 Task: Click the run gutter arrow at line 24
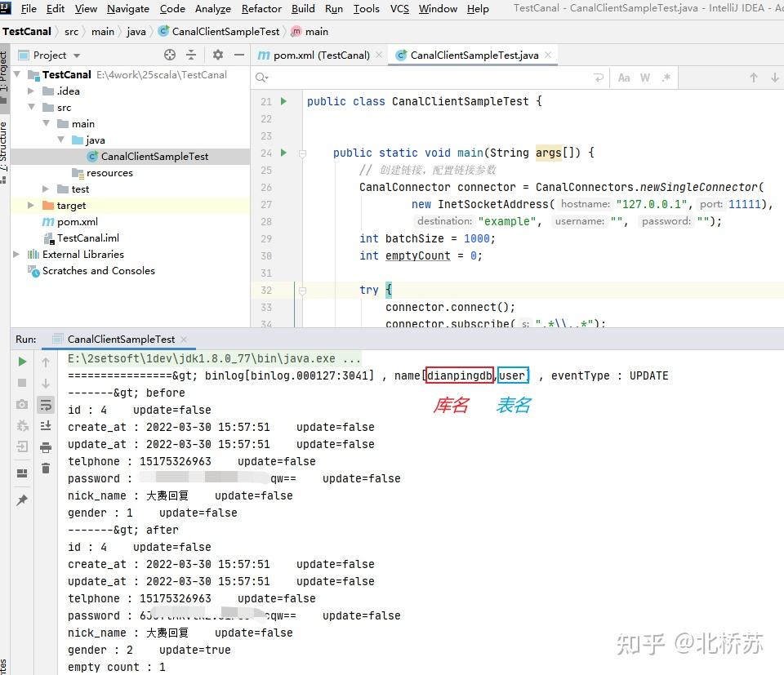tap(283, 153)
